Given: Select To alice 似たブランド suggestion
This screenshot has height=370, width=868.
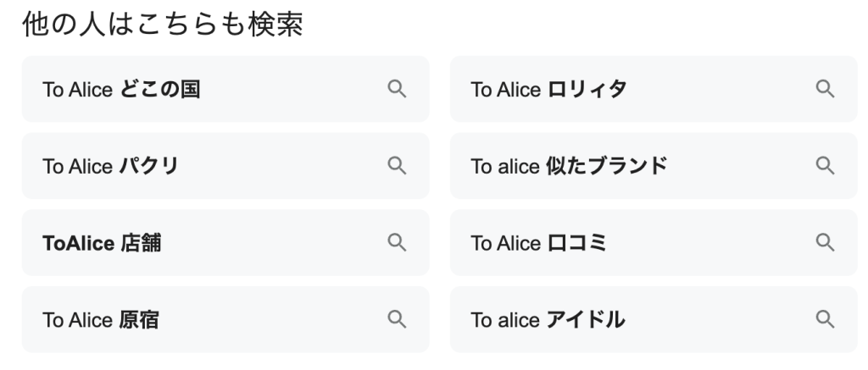Looking at the screenshot, I should click(569, 166).
